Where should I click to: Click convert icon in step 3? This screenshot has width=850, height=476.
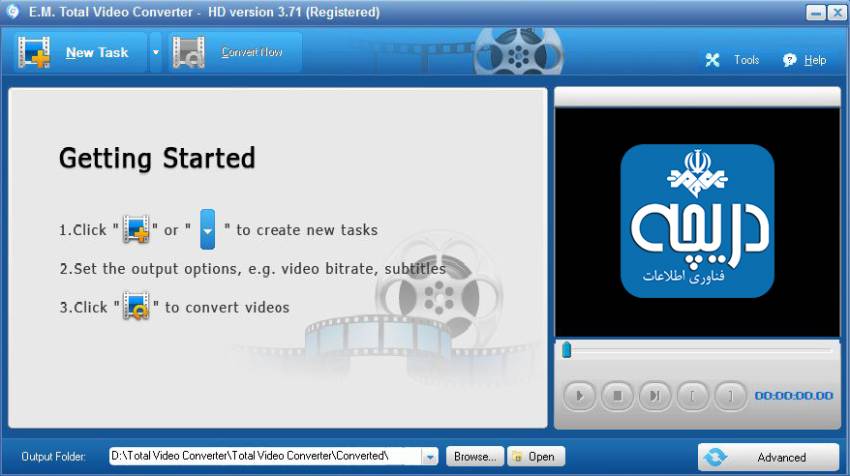(x=136, y=306)
